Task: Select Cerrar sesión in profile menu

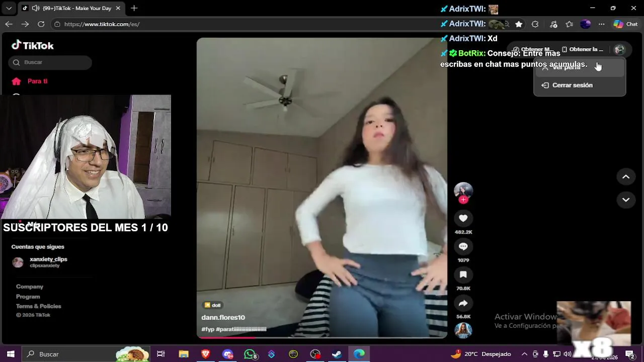Action: tap(579, 85)
